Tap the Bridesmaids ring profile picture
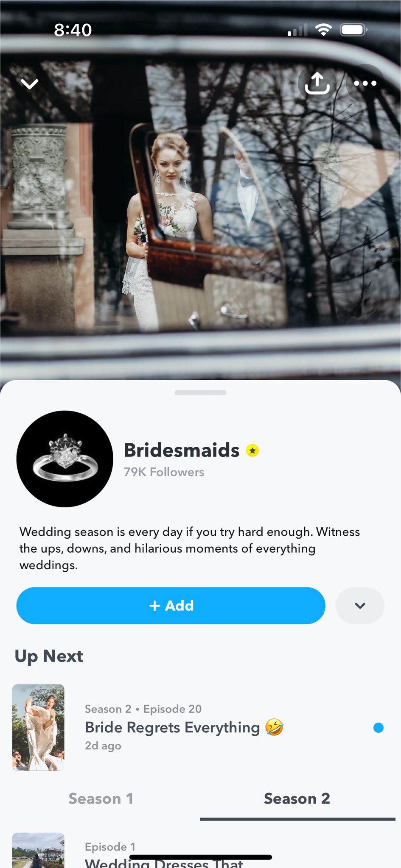Image resolution: width=401 pixels, height=868 pixels. point(65,459)
